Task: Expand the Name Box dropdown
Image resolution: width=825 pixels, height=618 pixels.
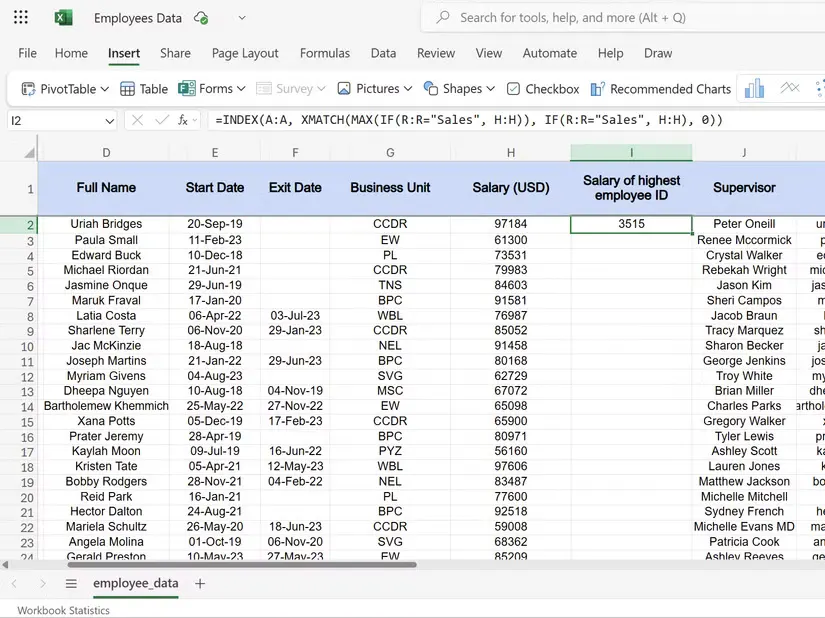Action: pos(110,120)
